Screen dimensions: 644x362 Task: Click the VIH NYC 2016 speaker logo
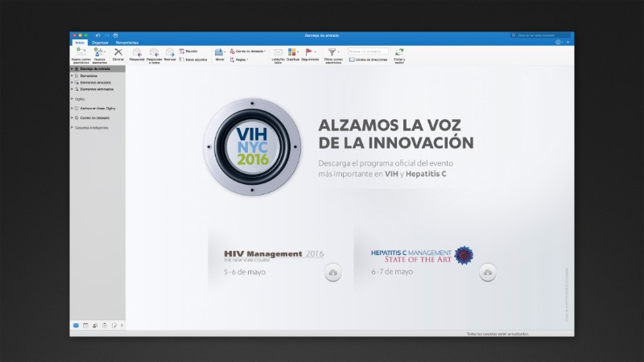tap(252, 147)
